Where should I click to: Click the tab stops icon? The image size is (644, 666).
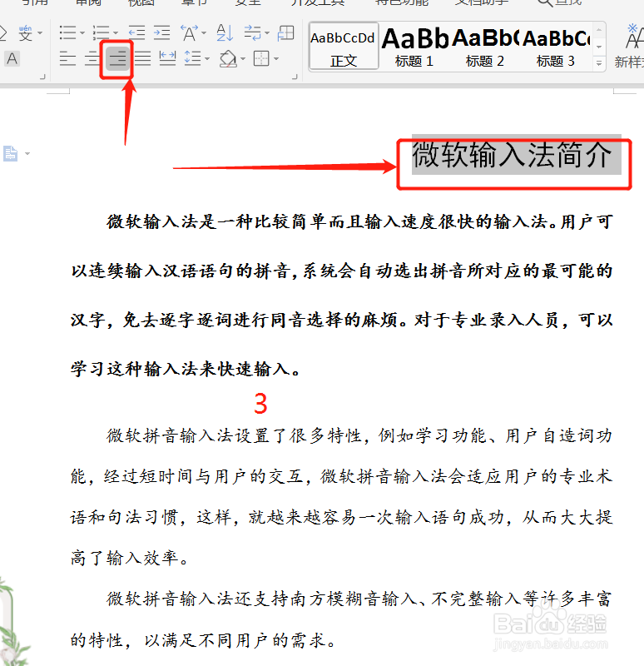pos(285,32)
